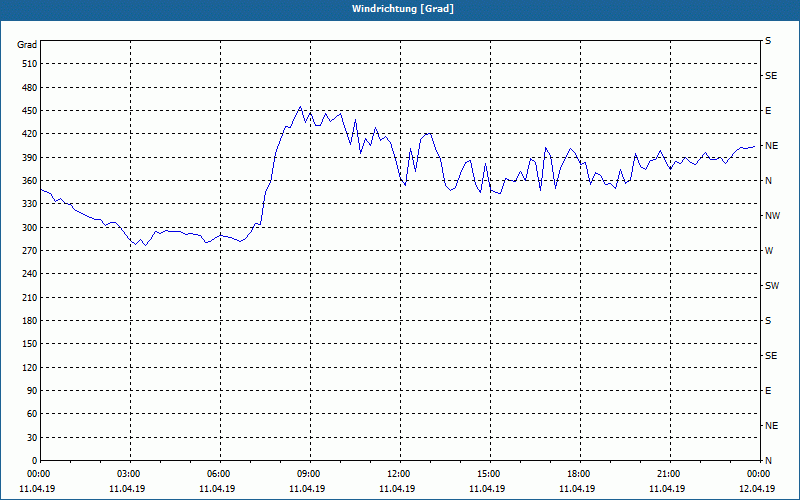The image size is (800, 500).
Task: Select the "Grad" axis unit label
Action: [27, 45]
